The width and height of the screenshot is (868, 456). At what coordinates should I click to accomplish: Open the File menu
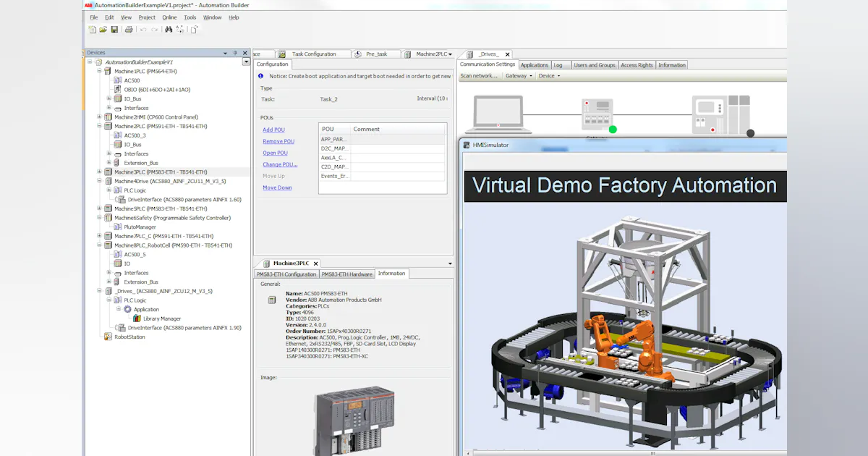tap(94, 17)
